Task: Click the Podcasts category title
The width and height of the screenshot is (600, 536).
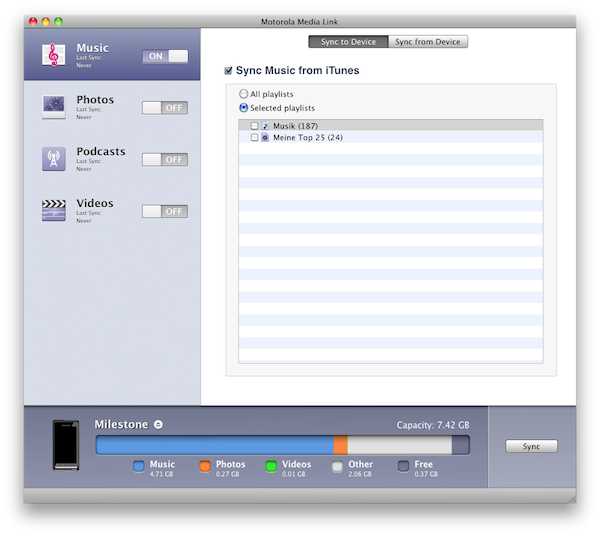Action: tap(101, 152)
